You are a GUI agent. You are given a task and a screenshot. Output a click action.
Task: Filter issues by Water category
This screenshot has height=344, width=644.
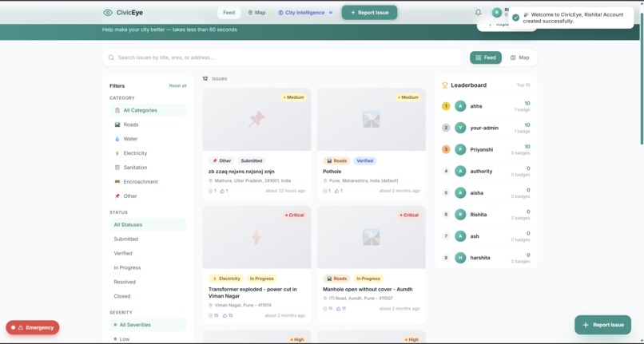pos(148,139)
